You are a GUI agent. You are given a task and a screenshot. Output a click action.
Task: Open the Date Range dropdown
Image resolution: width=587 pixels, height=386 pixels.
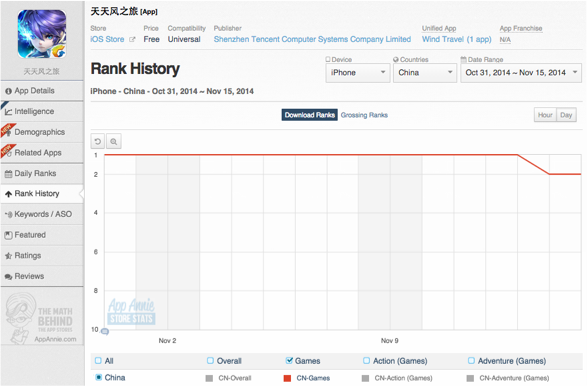(x=521, y=73)
